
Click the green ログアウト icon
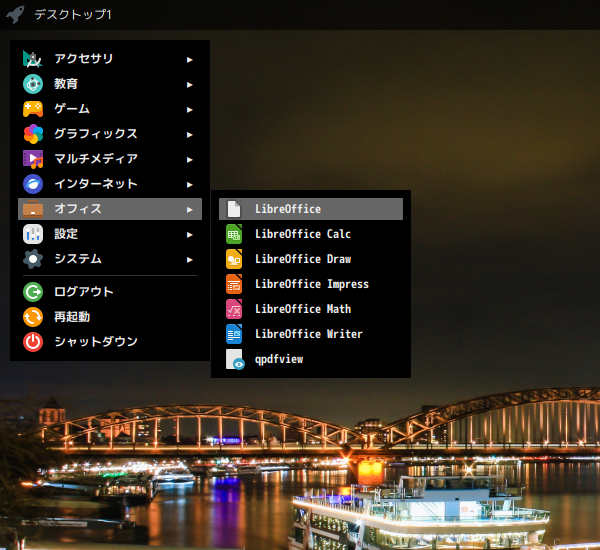point(33,292)
